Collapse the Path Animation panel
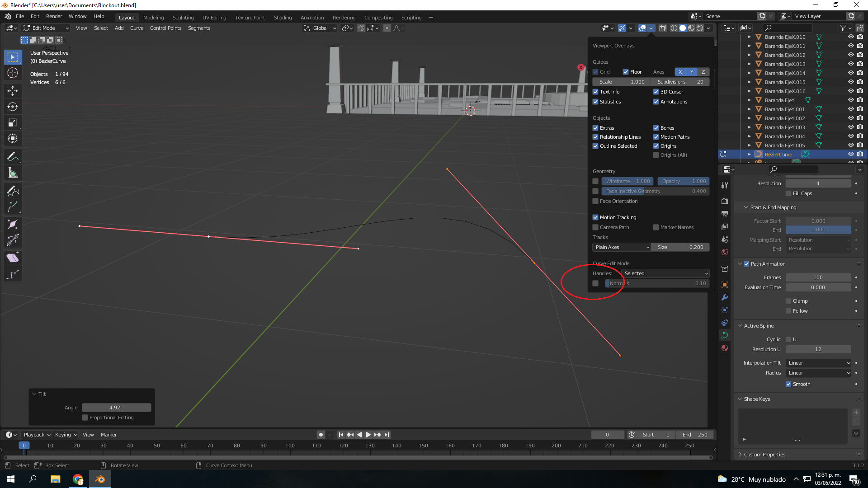 click(740, 264)
